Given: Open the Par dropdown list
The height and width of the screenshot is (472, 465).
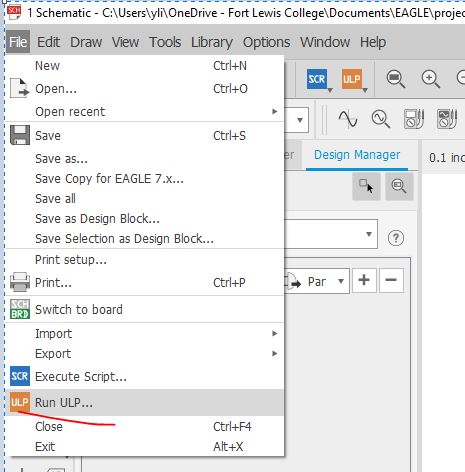Looking at the screenshot, I should pos(317,281).
